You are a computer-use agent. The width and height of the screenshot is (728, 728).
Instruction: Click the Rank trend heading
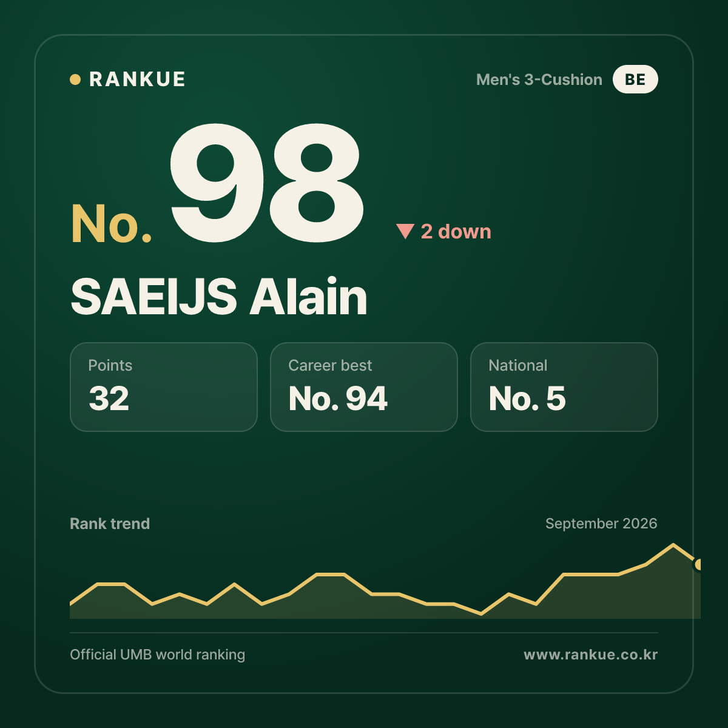[110, 524]
